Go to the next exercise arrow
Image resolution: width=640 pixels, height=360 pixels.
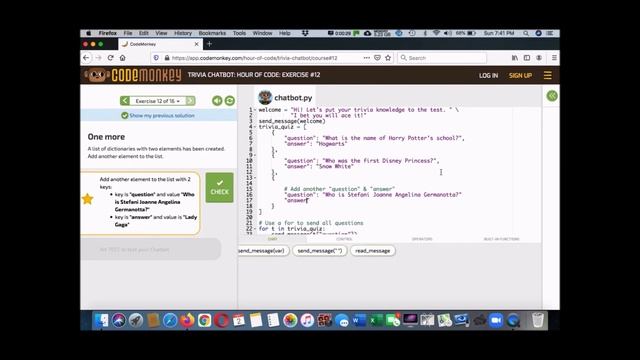click(x=191, y=101)
